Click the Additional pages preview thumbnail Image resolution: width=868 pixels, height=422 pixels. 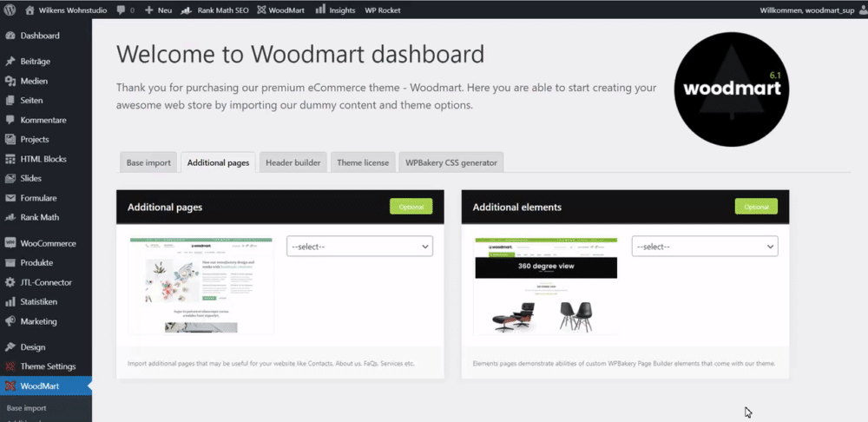pos(201,286)
